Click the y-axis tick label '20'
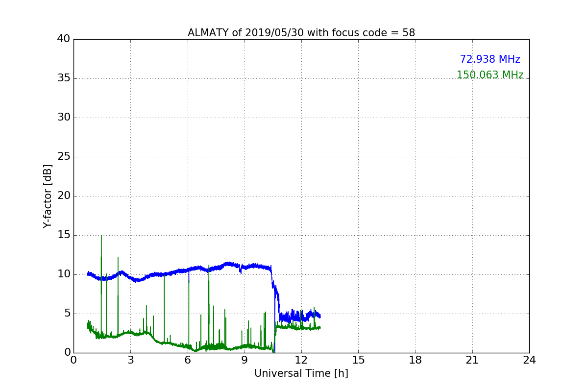The image size is (588, 392). (x=64, y=196)
